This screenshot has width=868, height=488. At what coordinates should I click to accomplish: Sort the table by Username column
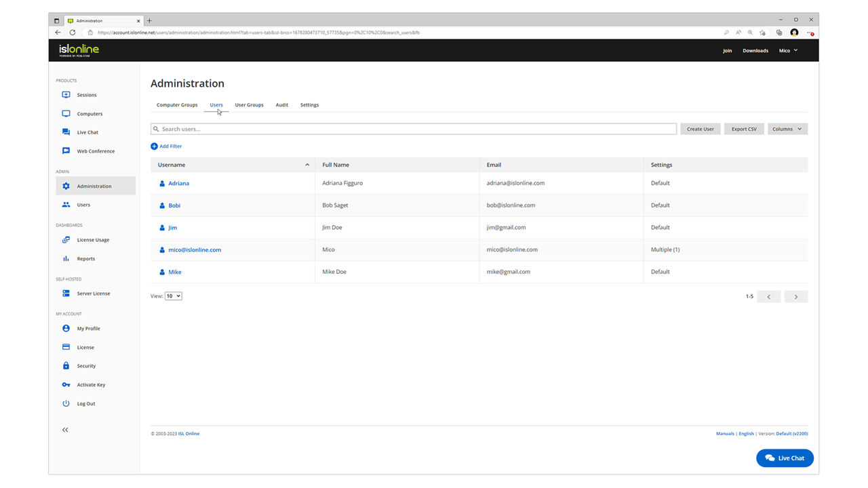172,165
